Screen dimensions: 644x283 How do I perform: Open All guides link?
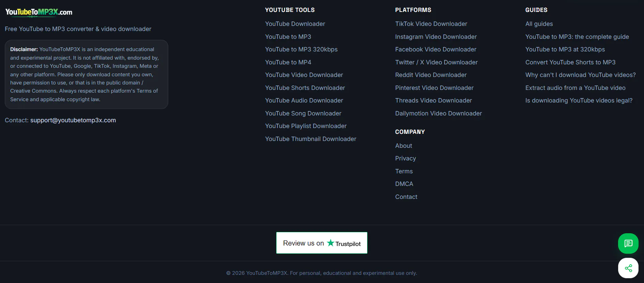point(539,24)
